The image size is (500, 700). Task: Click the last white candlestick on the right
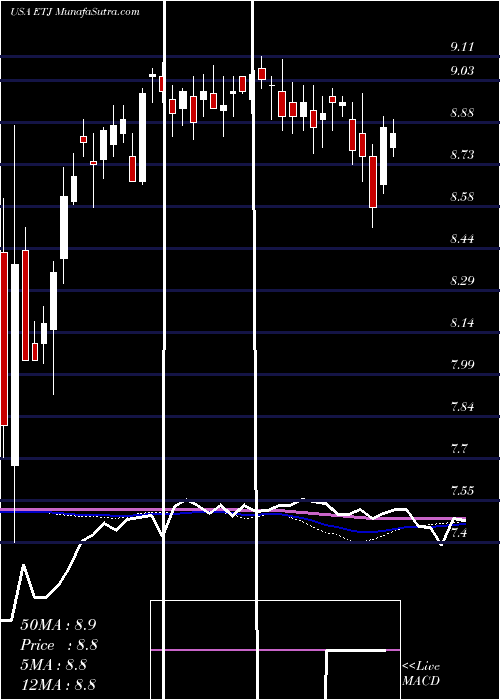pyautogui.click(x=393, y=140)
